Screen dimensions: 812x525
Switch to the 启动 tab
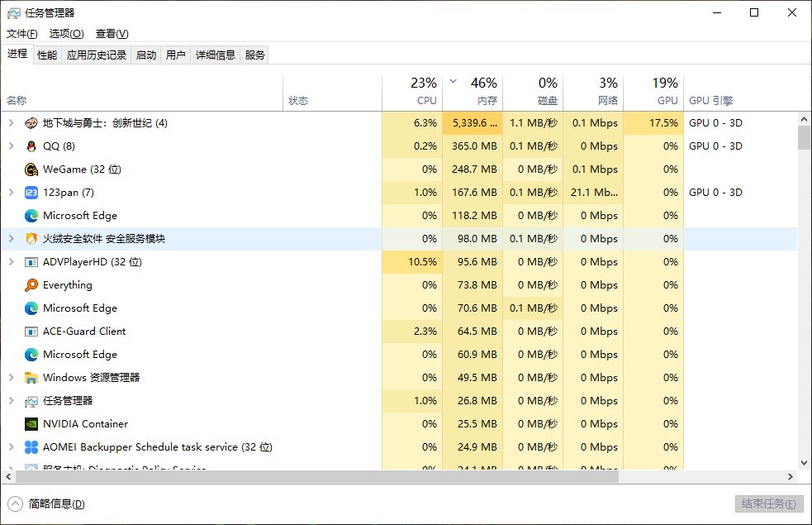coord(146,55)
